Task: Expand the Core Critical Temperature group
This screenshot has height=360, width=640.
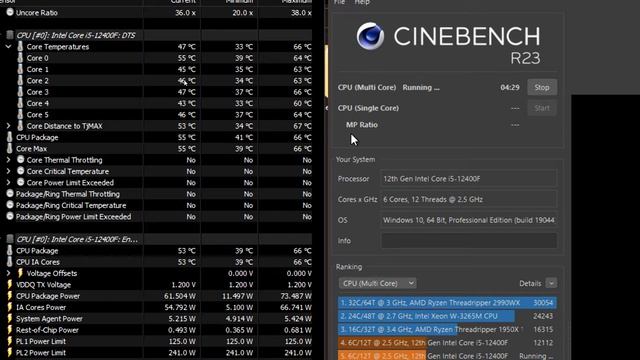Action: point(8,171)
